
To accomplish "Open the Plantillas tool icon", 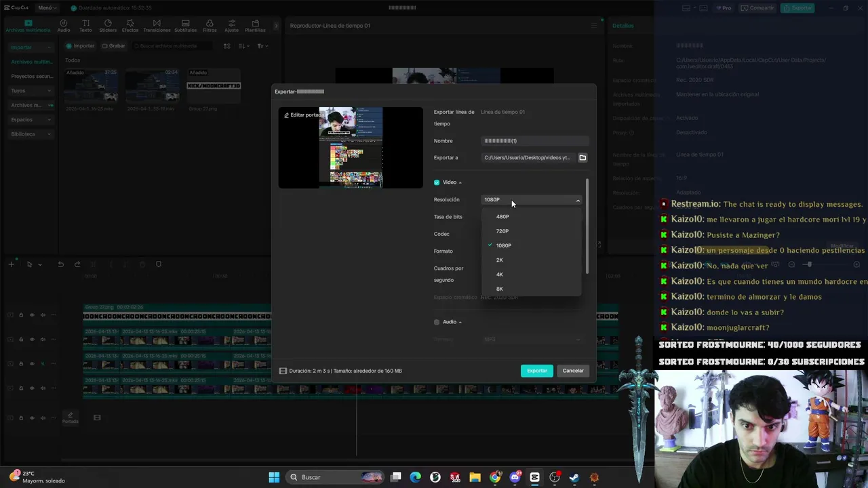I will coord(255,26).
